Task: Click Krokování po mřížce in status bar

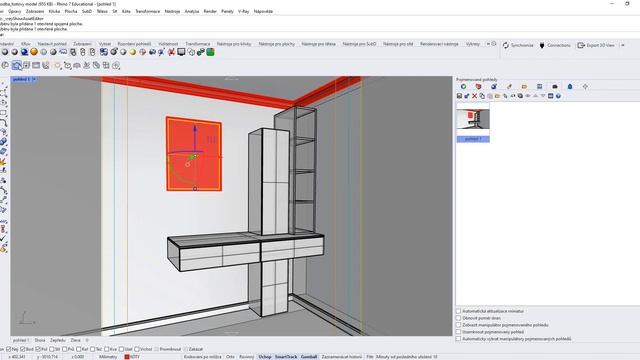Action: tap(203, 357)
